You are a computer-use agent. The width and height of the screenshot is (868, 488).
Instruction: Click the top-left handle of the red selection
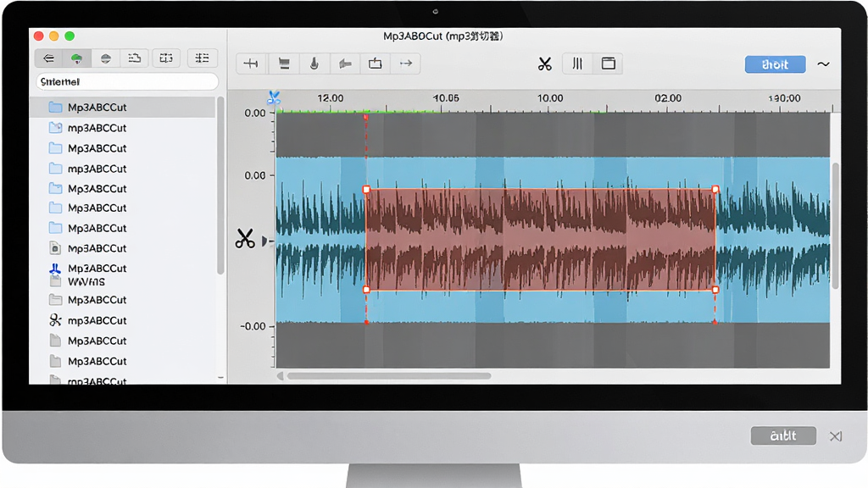(366, 190)
